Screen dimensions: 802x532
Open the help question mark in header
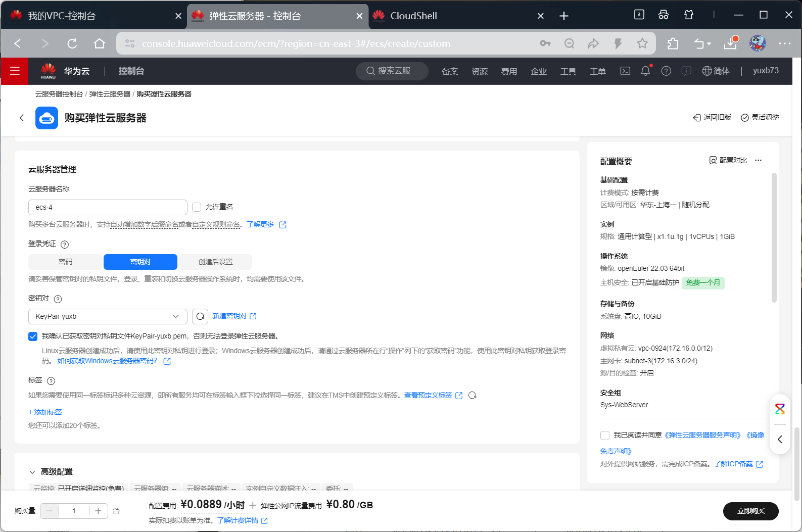pos(666,71)
